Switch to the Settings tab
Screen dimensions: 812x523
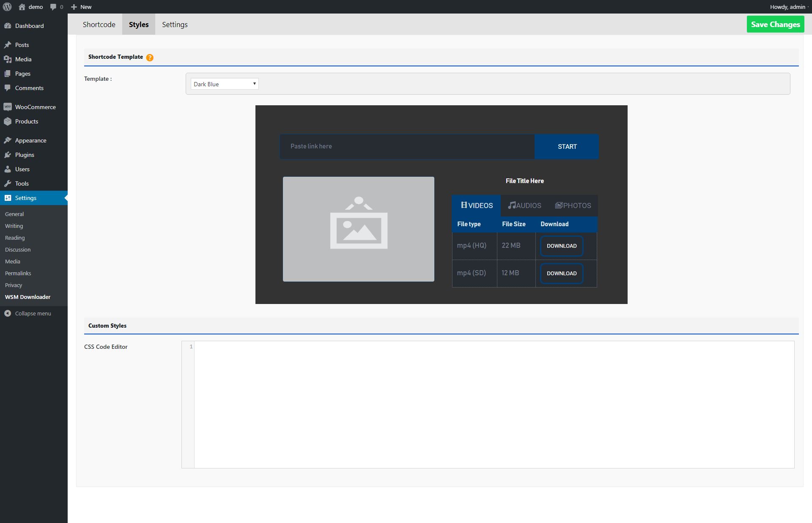tap(175, 25)
